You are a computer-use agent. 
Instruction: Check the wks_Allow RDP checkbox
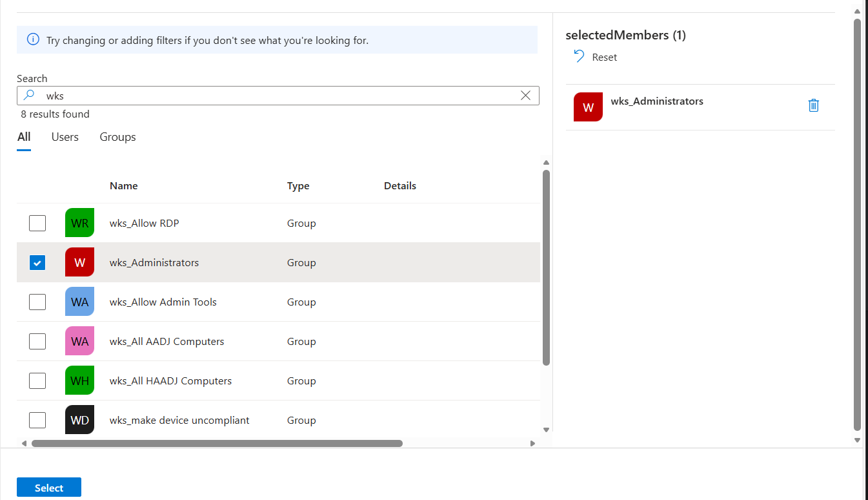click(x=37, y=223)
